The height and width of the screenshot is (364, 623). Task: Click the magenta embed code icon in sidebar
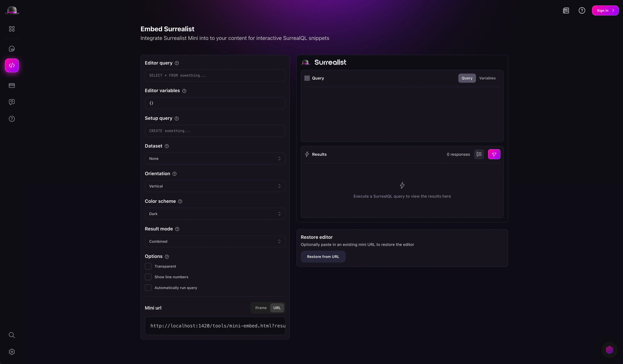(x=12, y=65)
